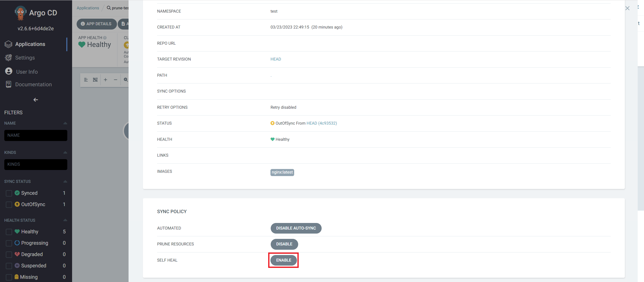The image size is (644, 282).
Task: Open Applications in the sidebar menu
Action: (30, 44)
